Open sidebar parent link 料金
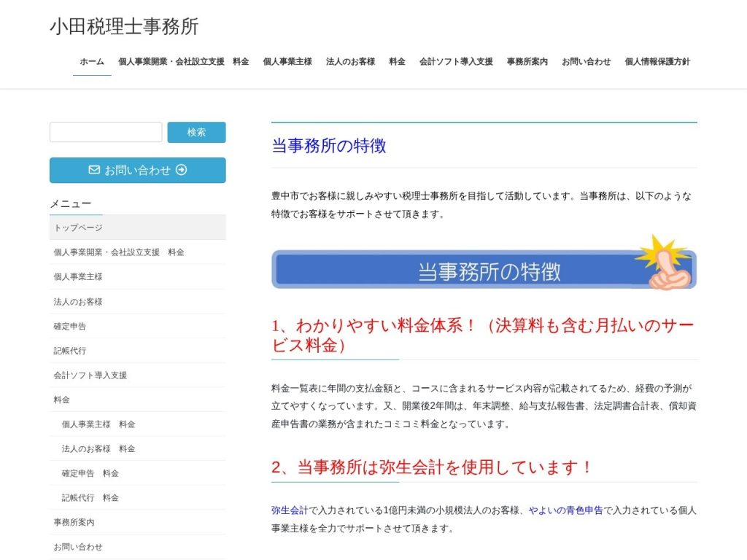Viewport: 747px width, 560px height. point(138,400)
